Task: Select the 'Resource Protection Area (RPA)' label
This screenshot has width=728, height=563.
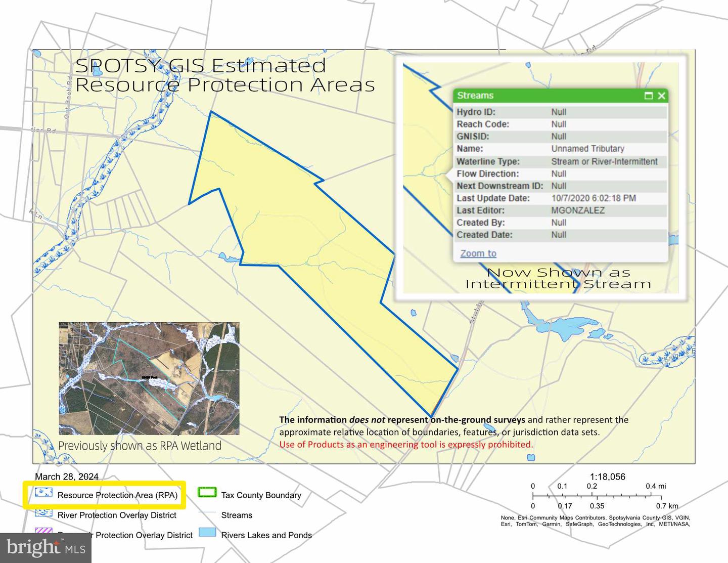Action: pyautogui.click(x=118, y=495)
